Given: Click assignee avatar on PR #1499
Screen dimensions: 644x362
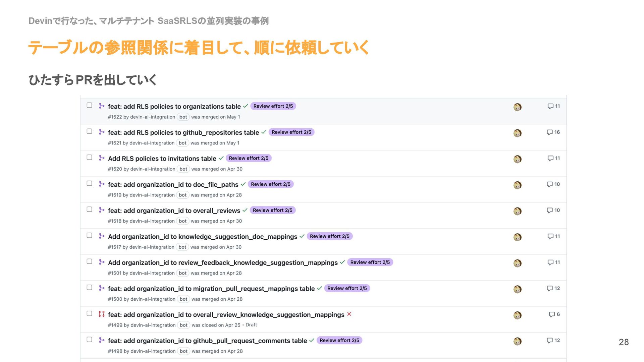Looking at the screenshot, I should [518, 315].
